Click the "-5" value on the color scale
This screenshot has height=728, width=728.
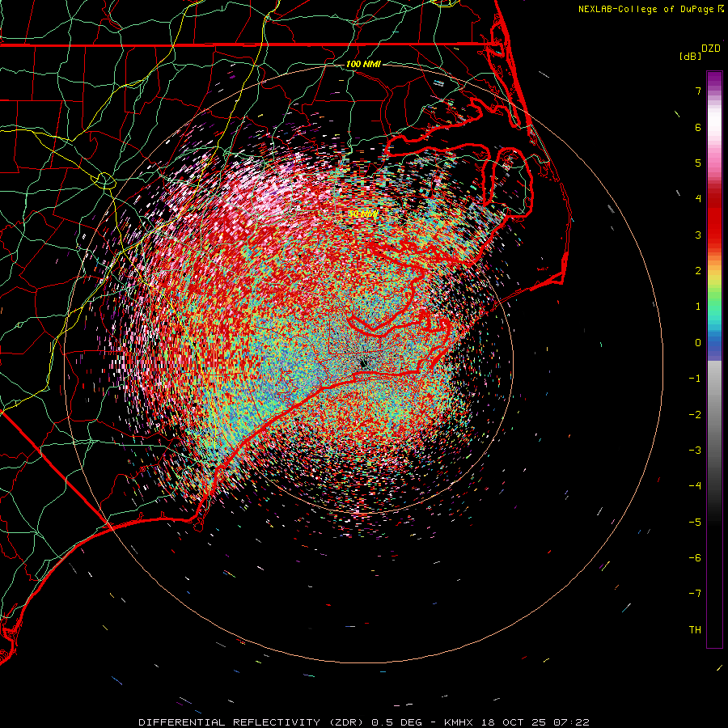tap(695, 523)
